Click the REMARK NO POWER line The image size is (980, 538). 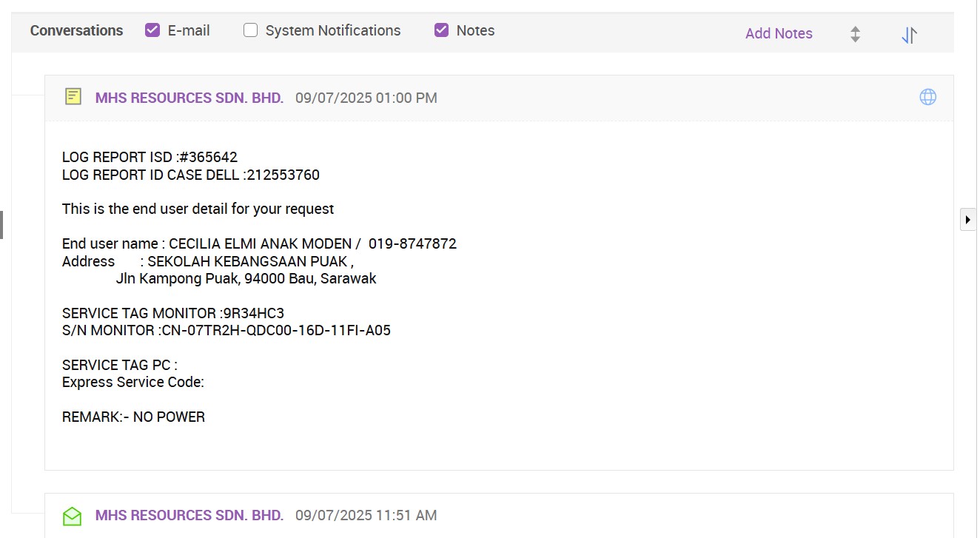133,417
